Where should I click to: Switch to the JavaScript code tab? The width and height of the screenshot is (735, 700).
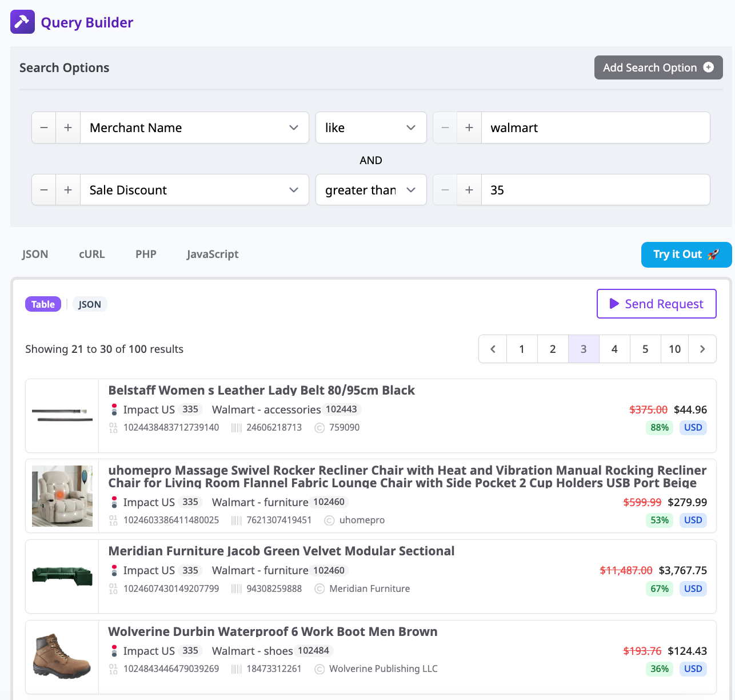[213, 254]
